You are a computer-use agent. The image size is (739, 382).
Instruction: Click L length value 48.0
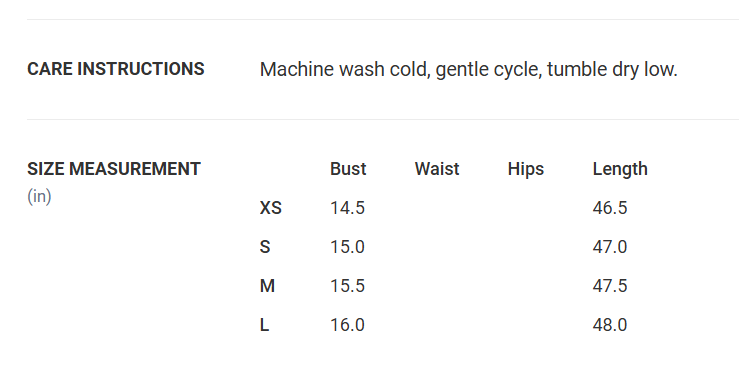tap(610, 325)
